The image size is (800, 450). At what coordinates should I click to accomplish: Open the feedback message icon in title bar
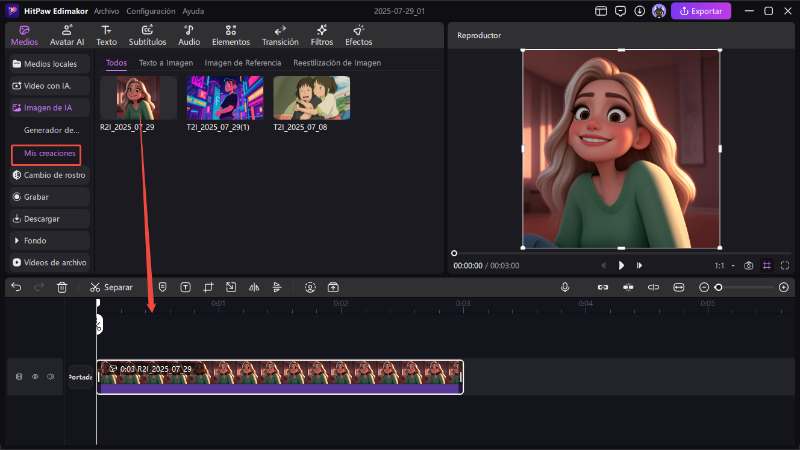(x=620, y=11)
